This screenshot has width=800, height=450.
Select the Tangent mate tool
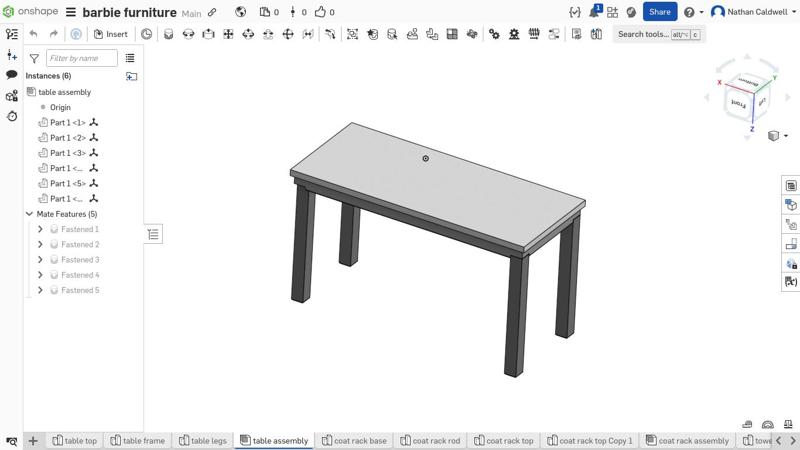(x=330, y=34)
